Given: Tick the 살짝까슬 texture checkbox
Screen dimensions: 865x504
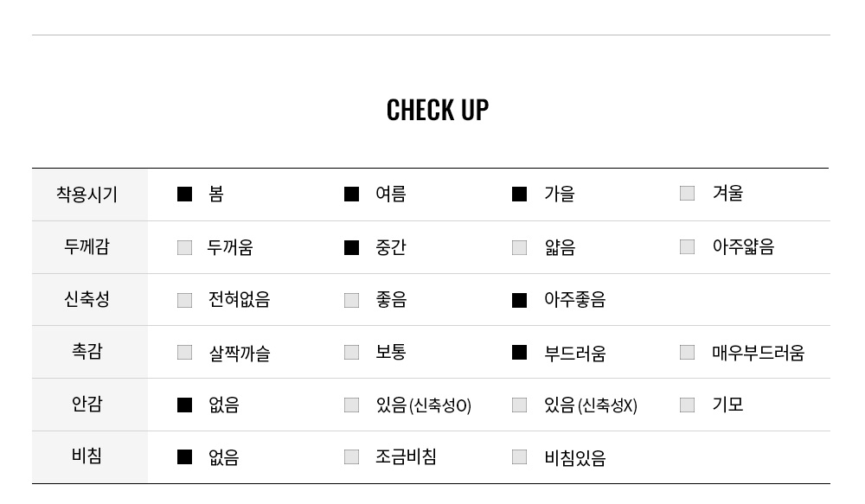Looking at the screenshot, I should tap(184, 352).
